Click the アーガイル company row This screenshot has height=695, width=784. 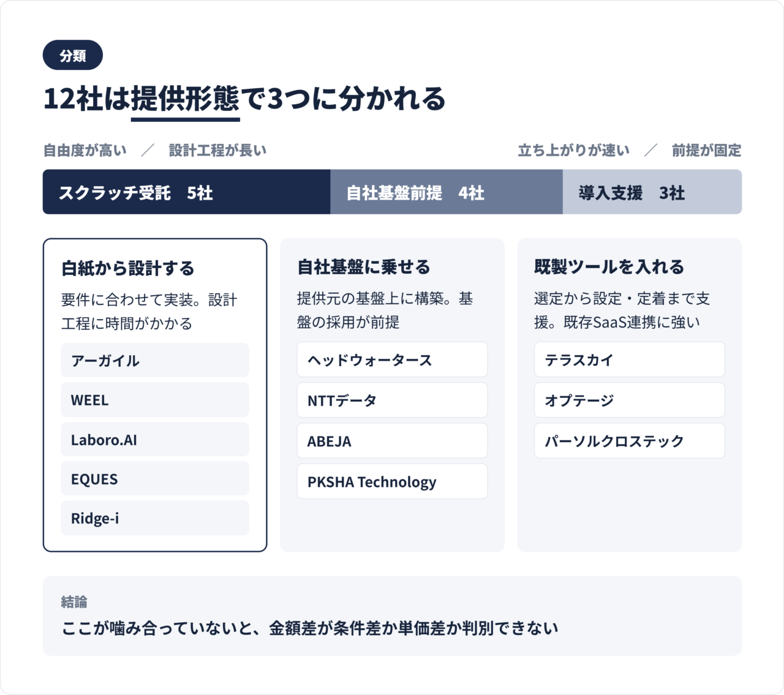coord(155,361)
